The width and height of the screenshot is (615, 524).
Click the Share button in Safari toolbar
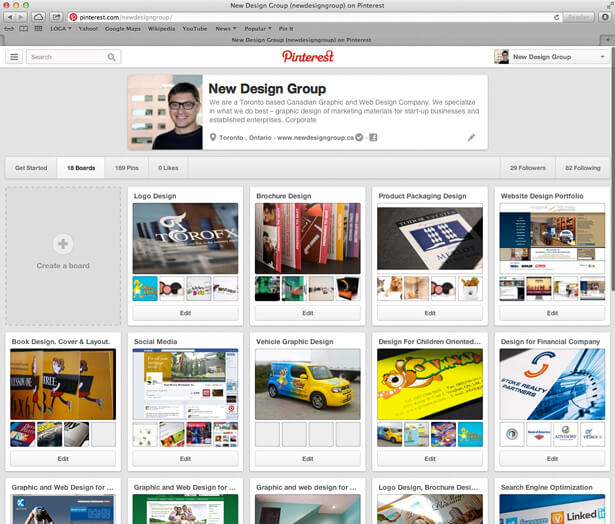pyautogui.click(x=56, y=17)
